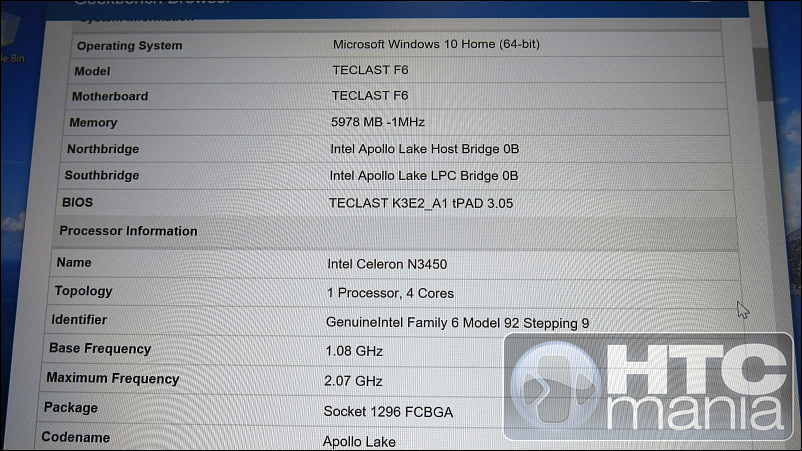Select 'GenuineIntel Family 6 Model 92 Stepping 9'
This screenshot has height=451, width=802.
(457, 323)
